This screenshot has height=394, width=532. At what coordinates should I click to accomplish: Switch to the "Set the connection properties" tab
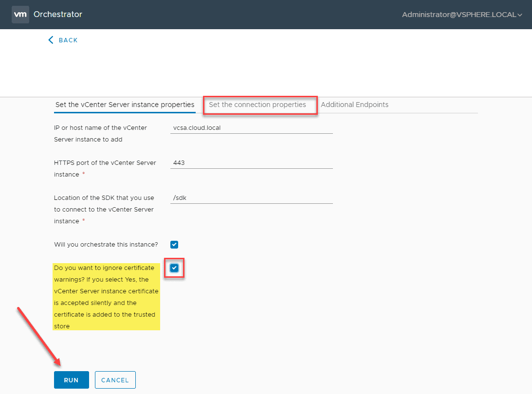point(260,105)
